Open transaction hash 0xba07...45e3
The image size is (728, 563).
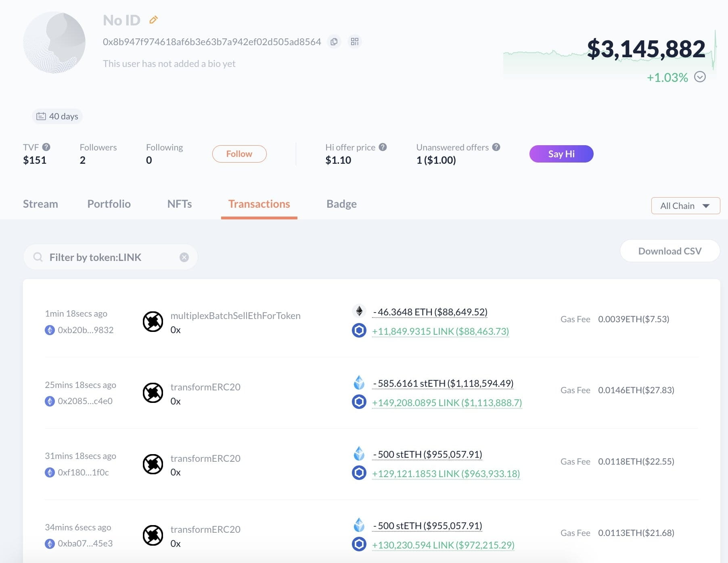pyautogui.click(x=85, y=543)
